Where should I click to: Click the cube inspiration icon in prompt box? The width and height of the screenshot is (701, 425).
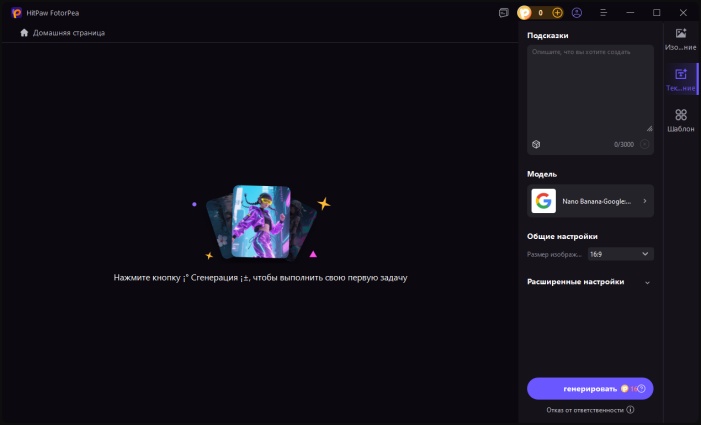(536, 144)
